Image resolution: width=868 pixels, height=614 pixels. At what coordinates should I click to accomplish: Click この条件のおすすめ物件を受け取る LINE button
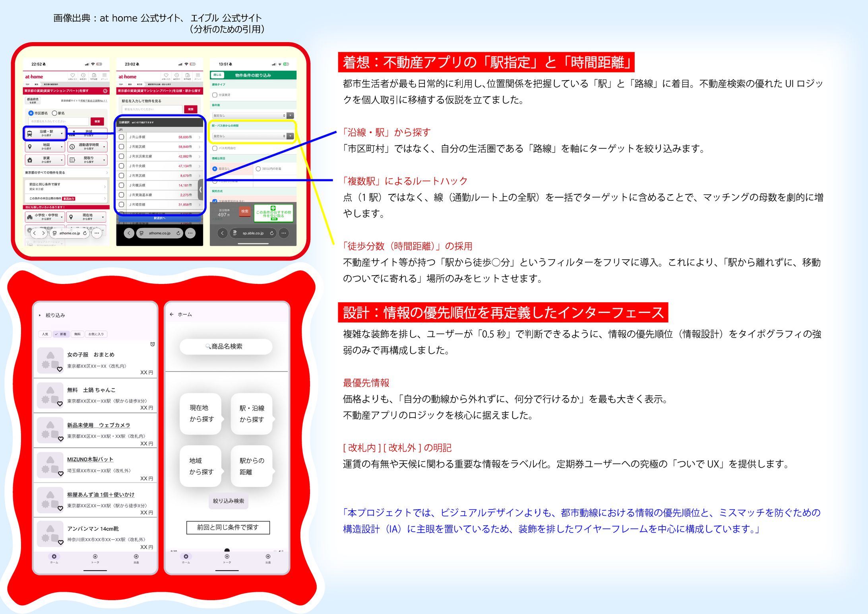[273, 214]
